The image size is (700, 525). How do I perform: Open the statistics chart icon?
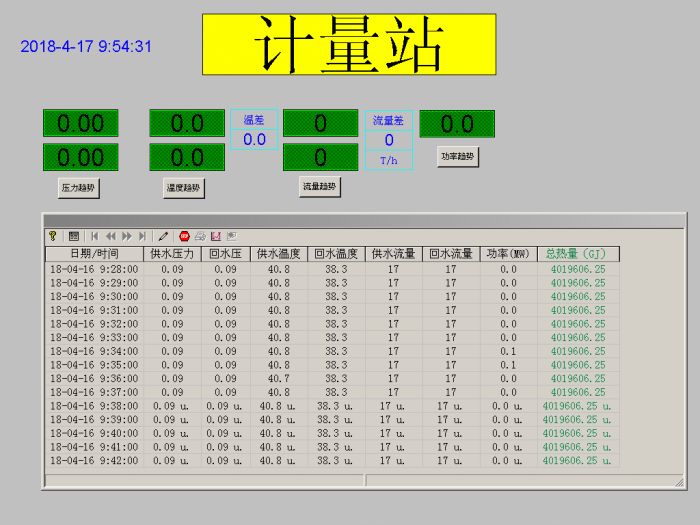point(215,236)
